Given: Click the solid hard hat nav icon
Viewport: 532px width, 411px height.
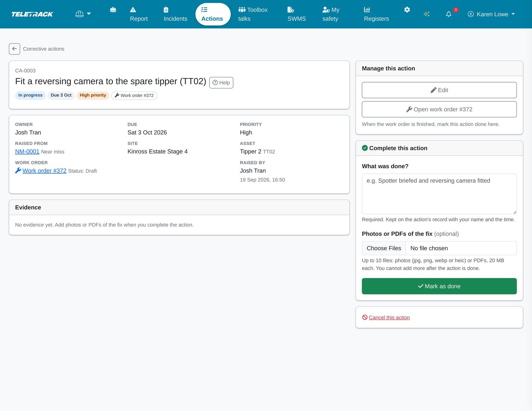Looking at the screenshot, I should (x=113, y=10).
